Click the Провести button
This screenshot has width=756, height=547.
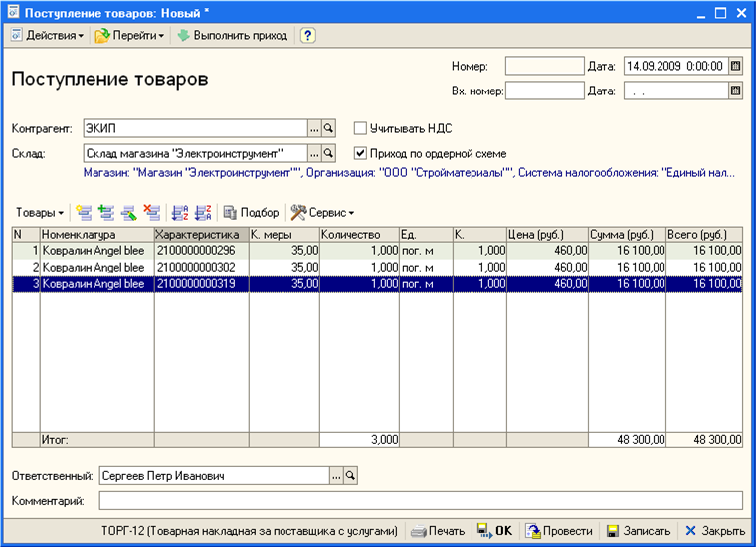[559, 531]
